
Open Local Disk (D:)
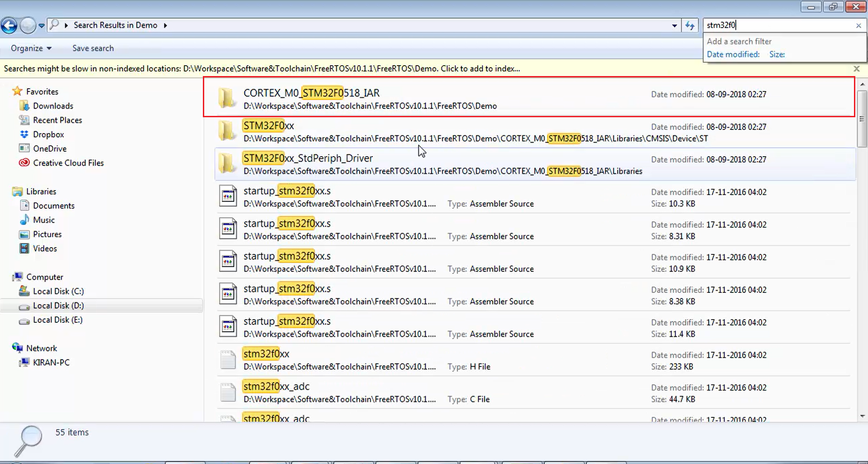tap(58, 306)
